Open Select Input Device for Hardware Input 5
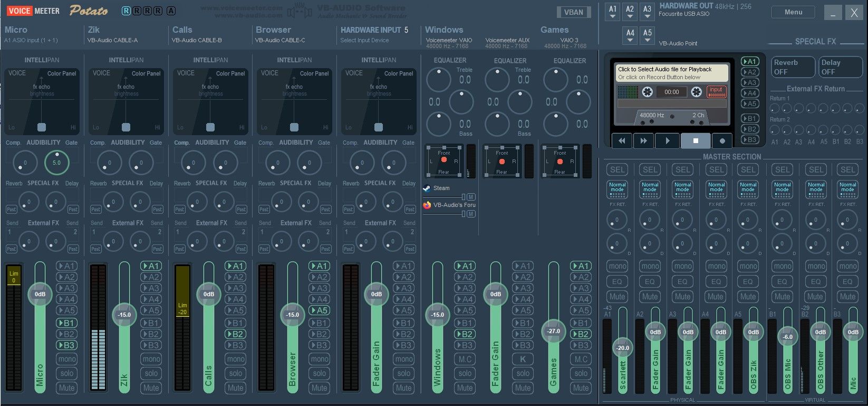Screen dimensions: 868x406 coord(364,40)
